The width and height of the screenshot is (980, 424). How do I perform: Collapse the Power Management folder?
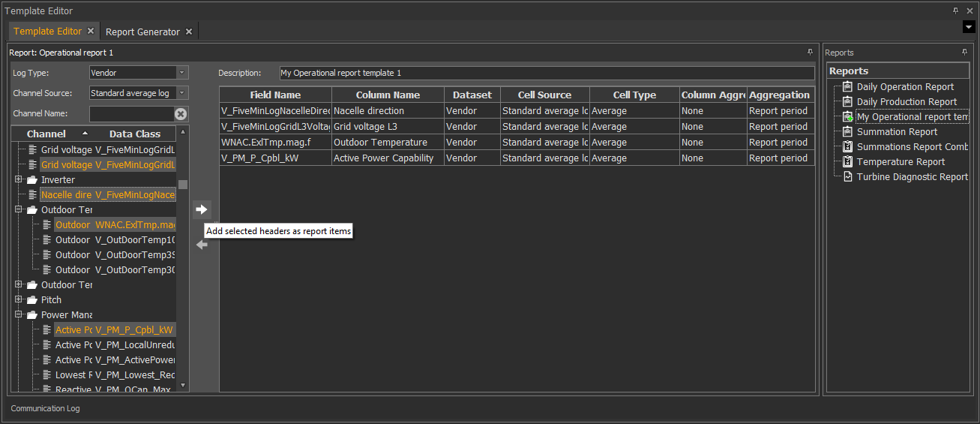click(19, 315)
